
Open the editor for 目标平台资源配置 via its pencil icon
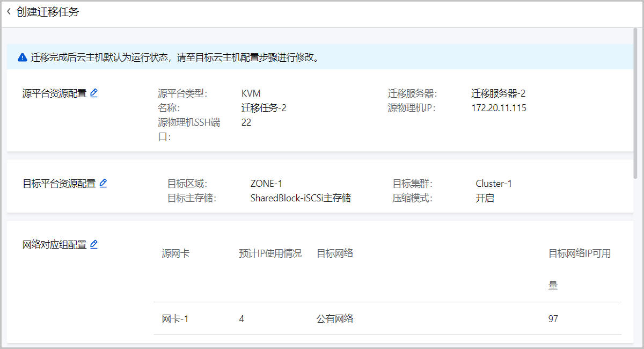tap(103, 183)
